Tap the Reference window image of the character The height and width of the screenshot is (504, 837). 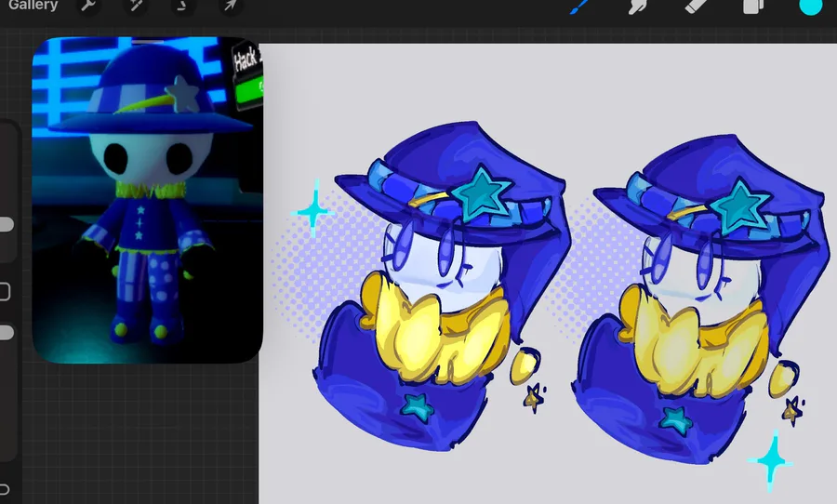[147, 200]
